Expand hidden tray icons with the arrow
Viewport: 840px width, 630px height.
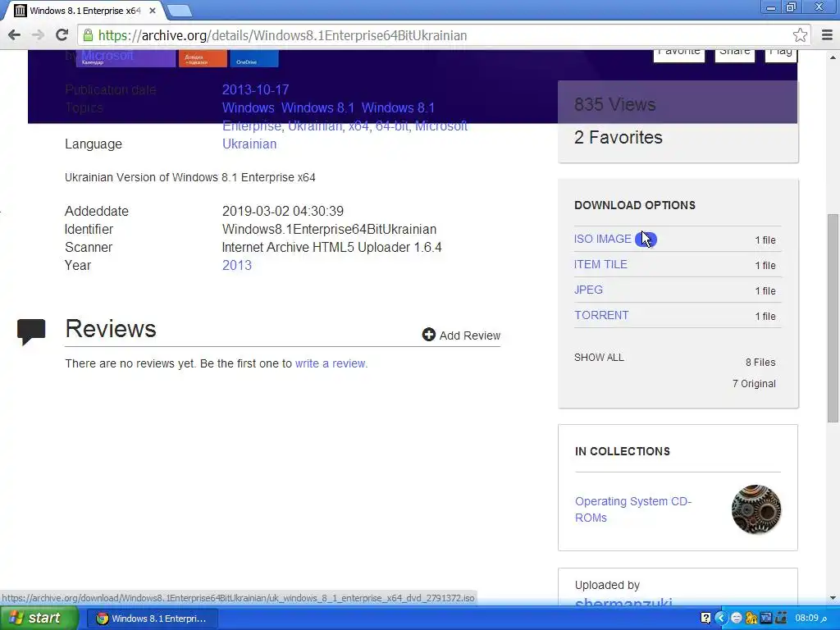tap(720, 619)
